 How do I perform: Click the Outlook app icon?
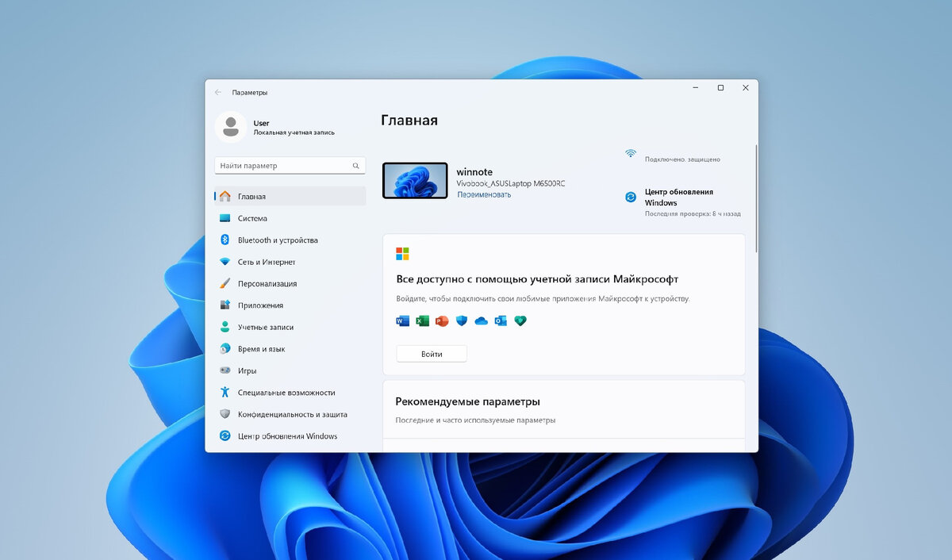click(501, 321)
